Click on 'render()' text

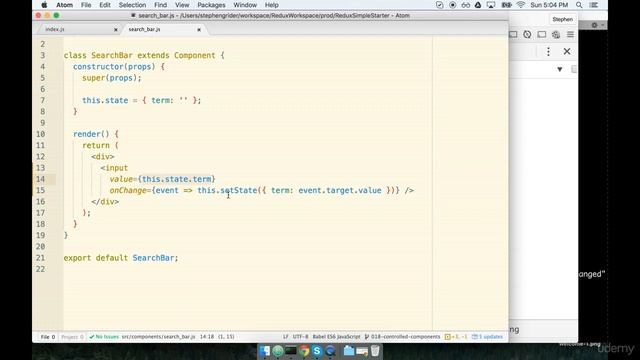pyautogui.click(x=91, y=134)
